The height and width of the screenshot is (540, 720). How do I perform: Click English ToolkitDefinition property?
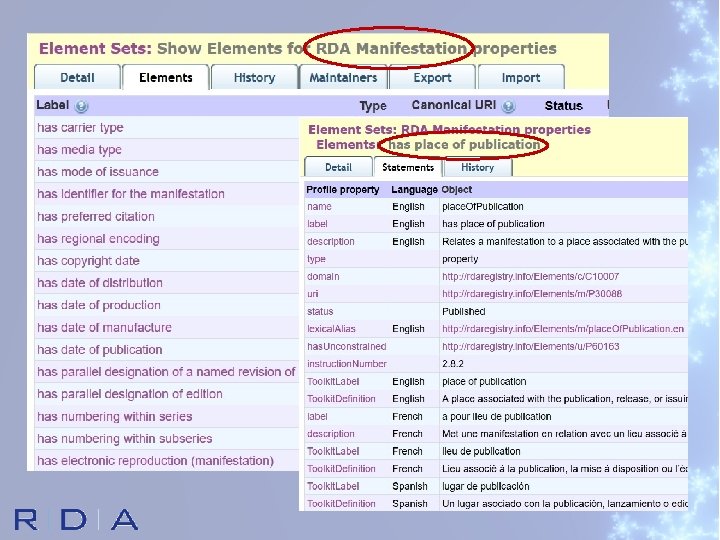point(341,399)
